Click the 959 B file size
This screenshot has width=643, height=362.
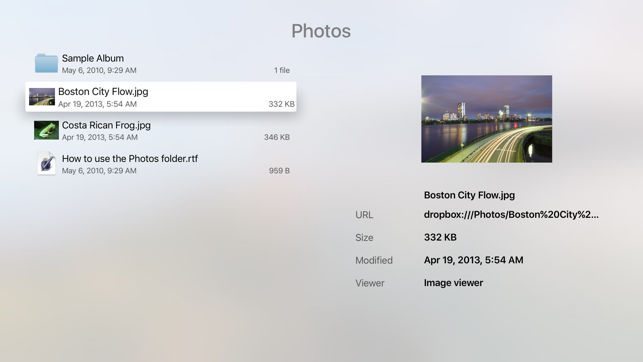pos(279,171)
